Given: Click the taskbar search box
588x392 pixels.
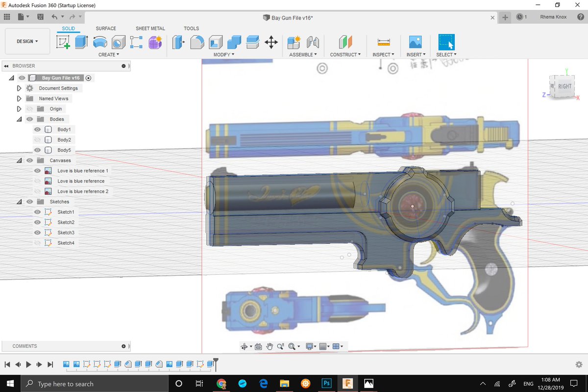Looking at the screenshot, I should tap(94, 384).
